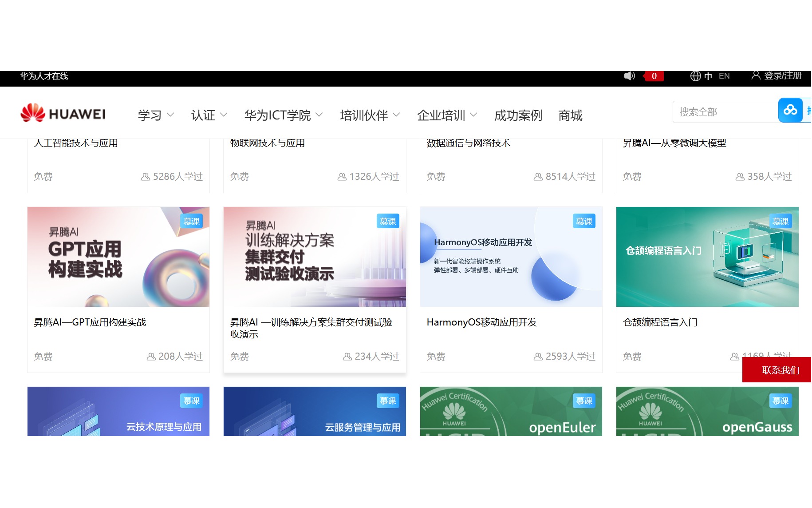The image size is (812, 508).
Task: Switch language to 中
Action: click(x=708, y=76)
